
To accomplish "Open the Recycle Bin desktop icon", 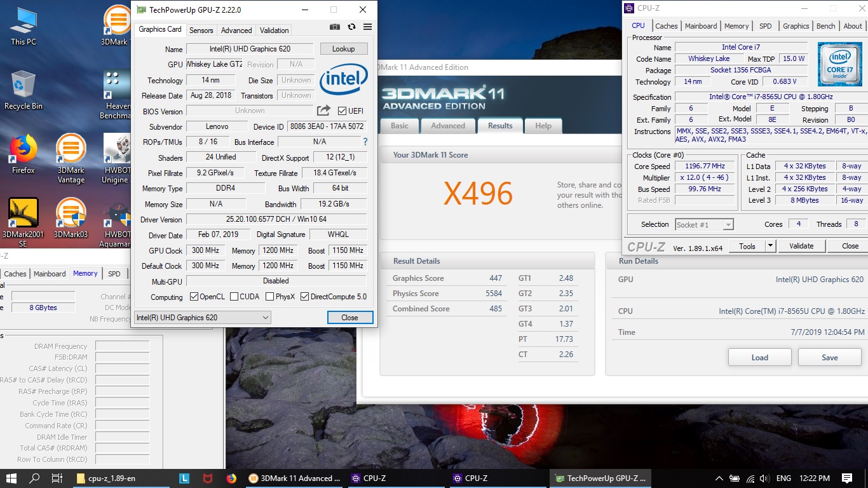I will click(24, 90).
